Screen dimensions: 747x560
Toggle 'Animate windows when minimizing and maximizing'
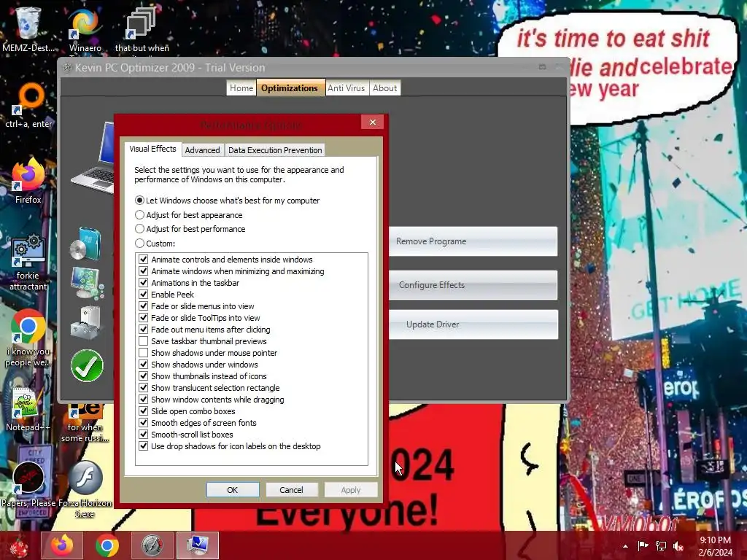(x=144, y=271)
